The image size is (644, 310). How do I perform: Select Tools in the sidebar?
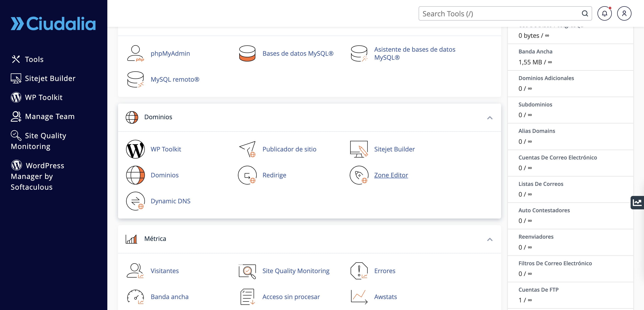pyautogui.click(x=34, y=59)
